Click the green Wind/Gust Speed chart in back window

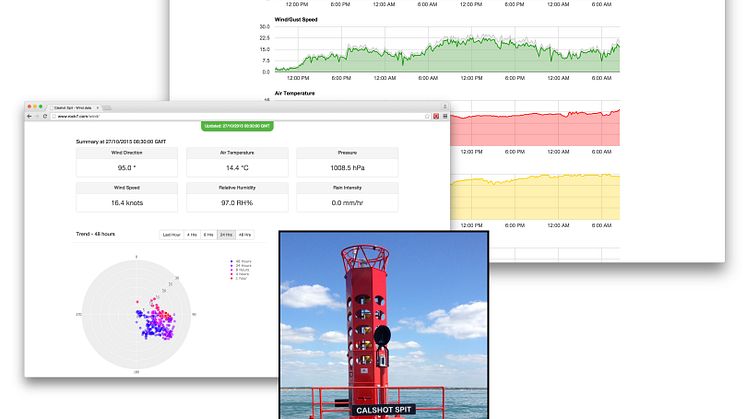tap(447, 49)
